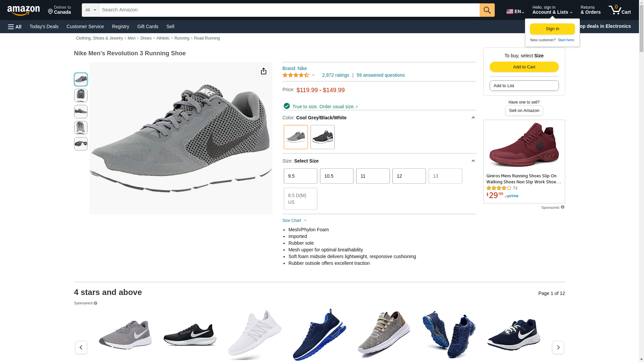Select size 9.5

tap(301, 176)
